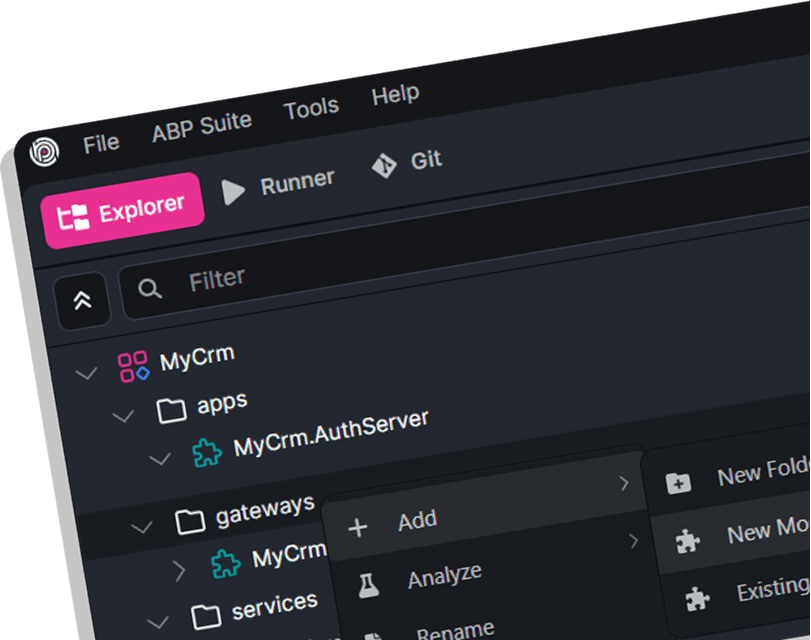Open the Tools menu
The height and width of the screenshot is (640, 811).
click(x=311, y=109)
